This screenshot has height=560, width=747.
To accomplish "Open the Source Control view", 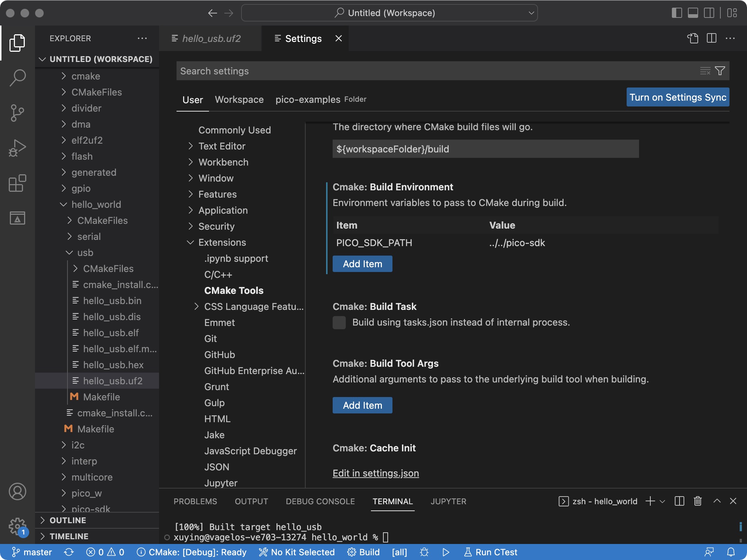I will point(17,113).
